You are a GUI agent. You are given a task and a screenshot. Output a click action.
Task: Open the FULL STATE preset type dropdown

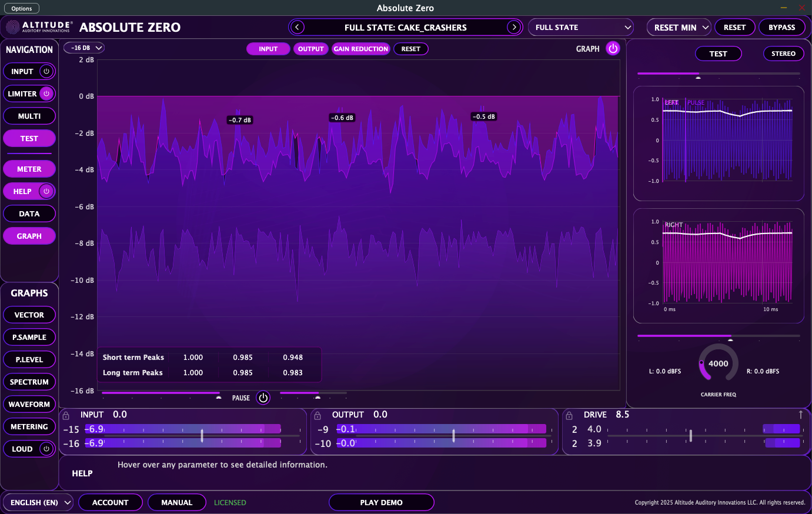click(x=580, y=27)
